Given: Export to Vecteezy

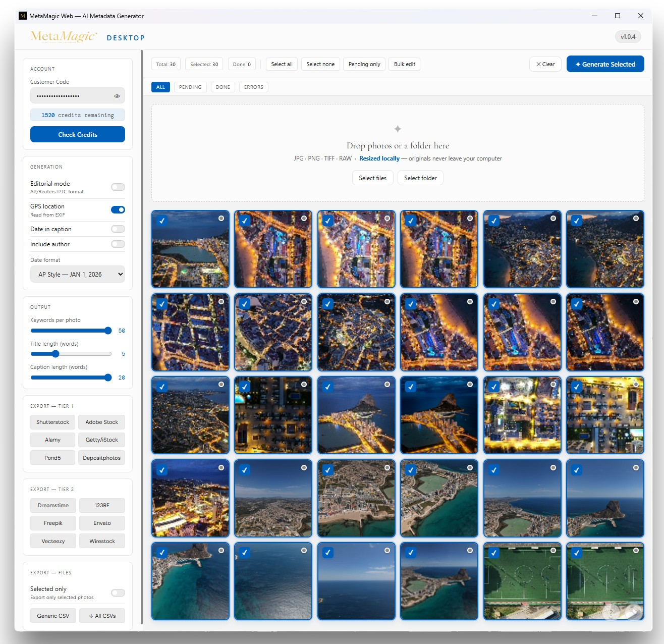Looking at the screenshot, I should click(53, 542).
